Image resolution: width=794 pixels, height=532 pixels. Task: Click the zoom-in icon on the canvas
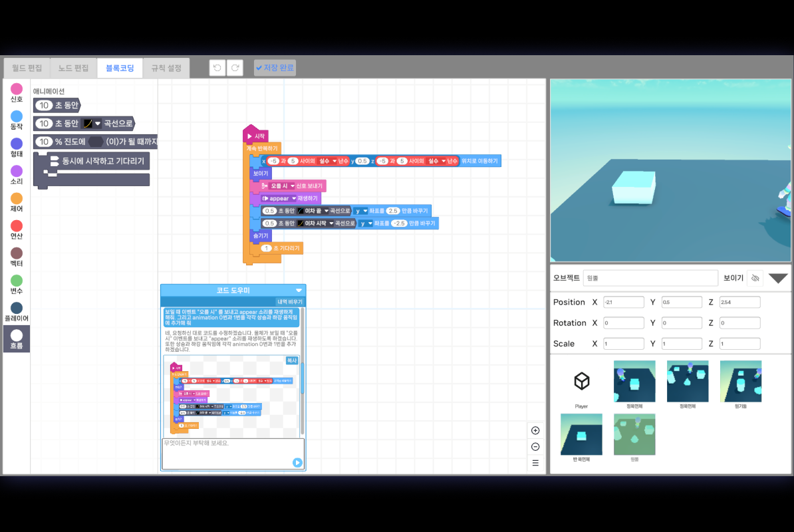535,430
